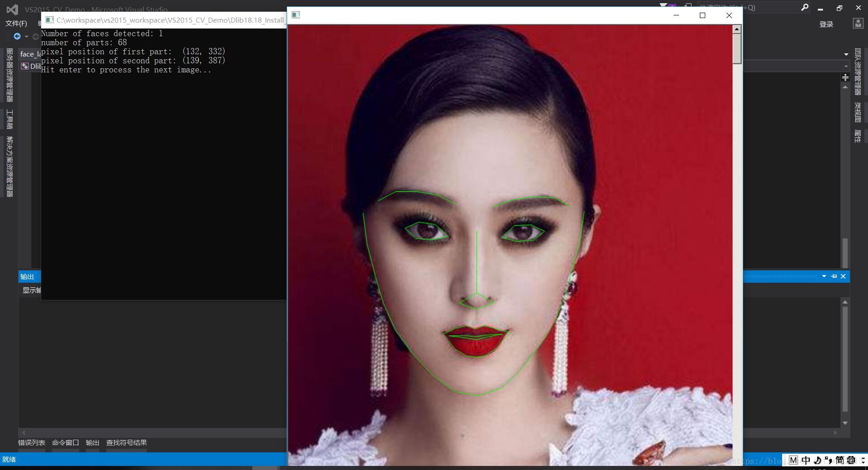Click the 登录 sign-in button
This screenshot has height=470, width=868.
826,24
